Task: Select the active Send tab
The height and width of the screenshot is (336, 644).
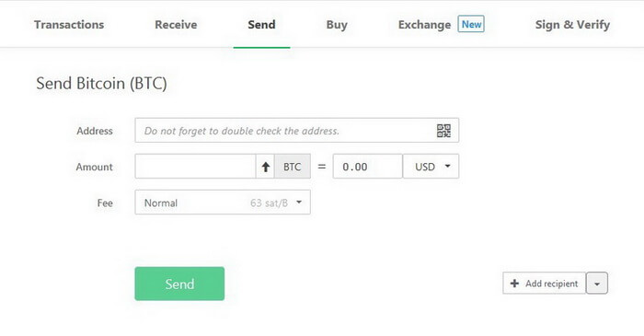Action: [x=261, y=25]
